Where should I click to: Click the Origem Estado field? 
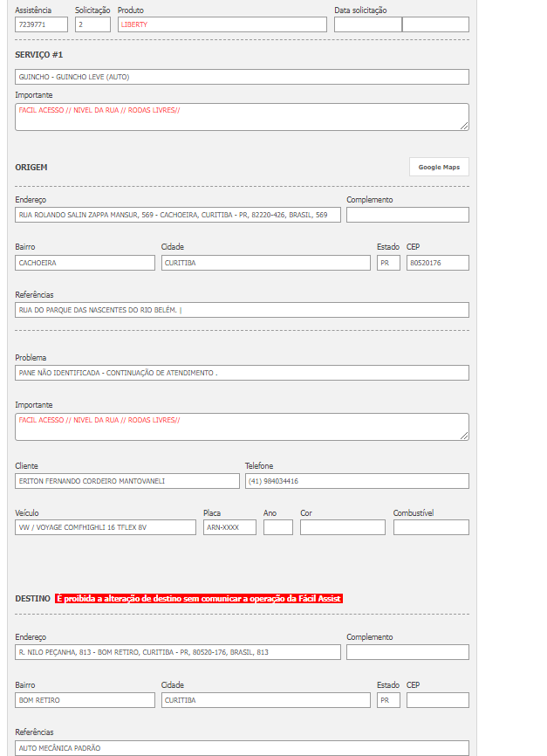coord(388,263)
